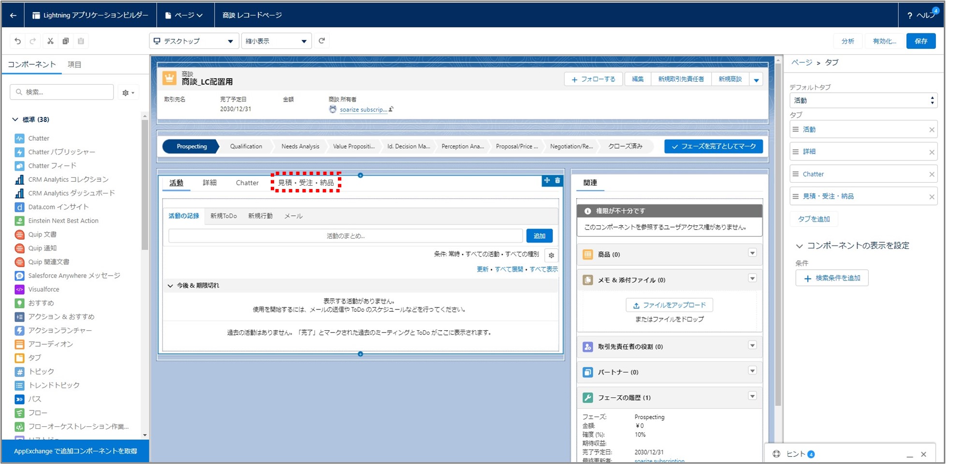Click the 有効化... button
Screen dimensions: 980x467
coord(884,41)
